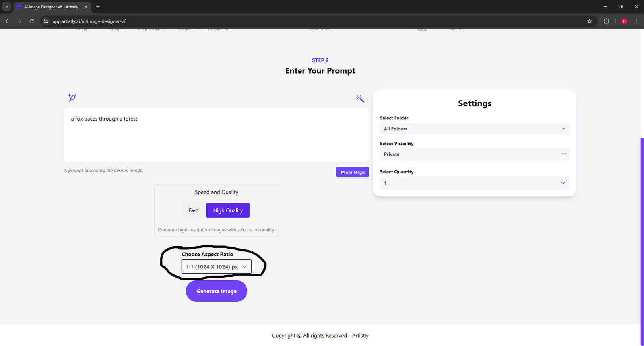Open a new browser tab
The height and width of the screenshot is (346, 644).
[98, 7]
